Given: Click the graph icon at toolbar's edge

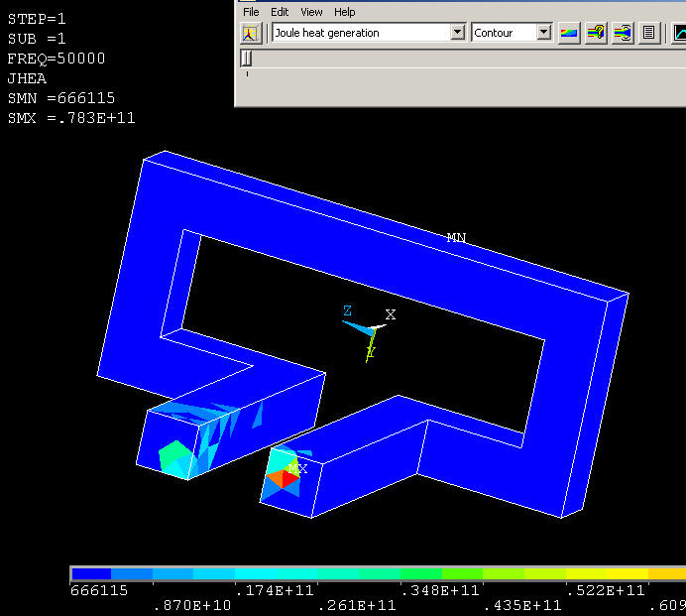Looking at the screenshot, I should (x=678, y=33).
